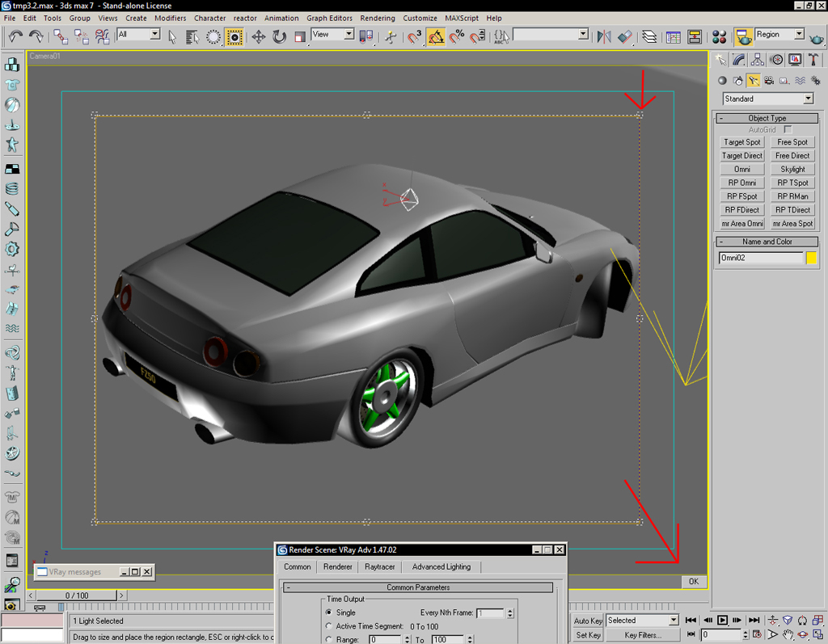Click the yellow object color swatch

pyautogui.click(x=811, y=258)
